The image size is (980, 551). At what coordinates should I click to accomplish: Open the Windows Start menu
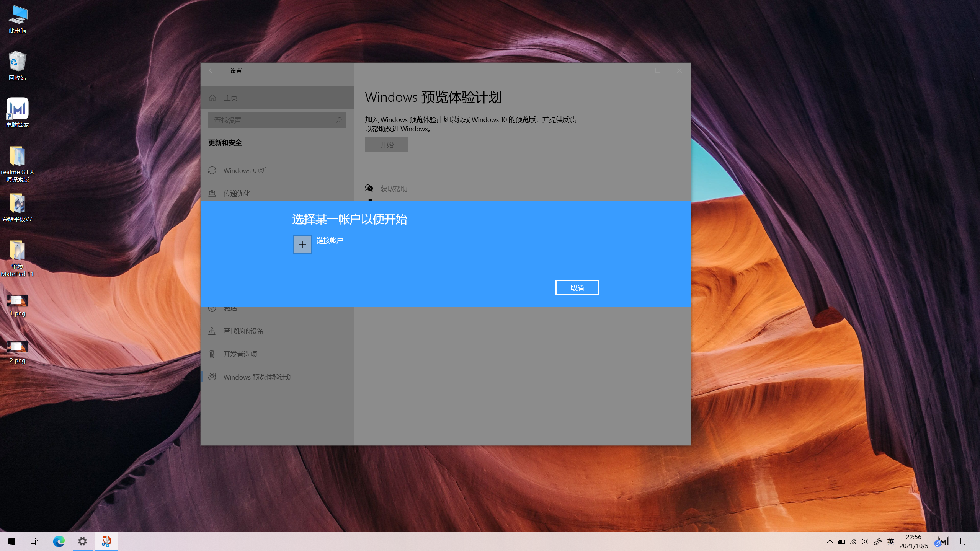coord(11,541)
